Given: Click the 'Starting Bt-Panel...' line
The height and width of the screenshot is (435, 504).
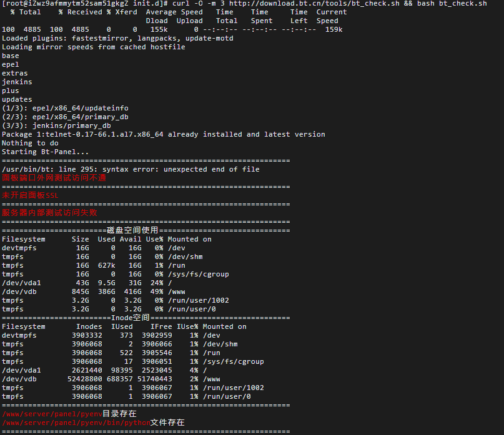Looking at the screenshot, I should pyautogui.click(x=46, y=152).
